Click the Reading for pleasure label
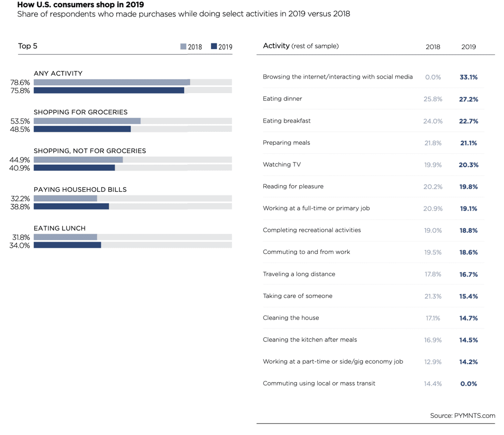This screenshot has width=504, height=435. click(293, 186)
